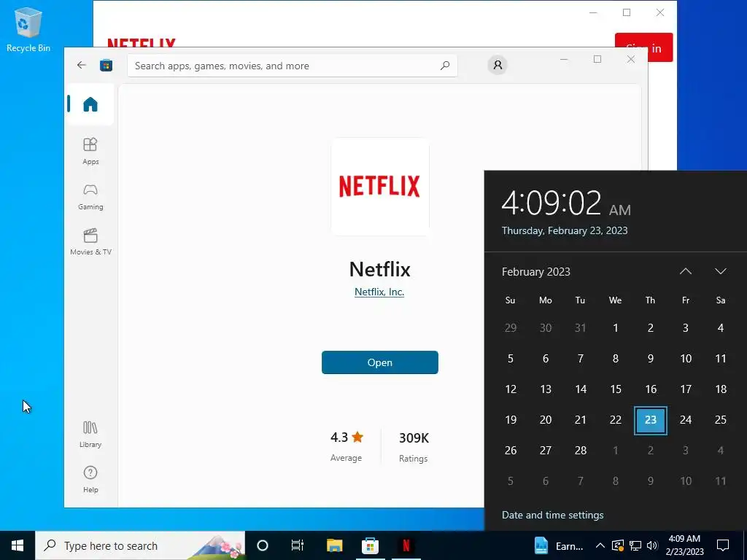747x560 pixels.
Task: Select the Recycle Bin desktop icon
Action: (28, 30)
